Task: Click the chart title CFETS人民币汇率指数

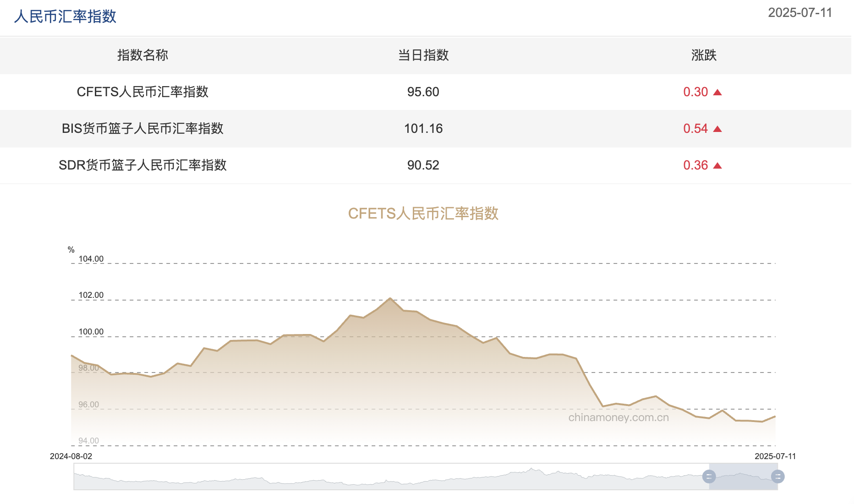Action: coord(423,214)
